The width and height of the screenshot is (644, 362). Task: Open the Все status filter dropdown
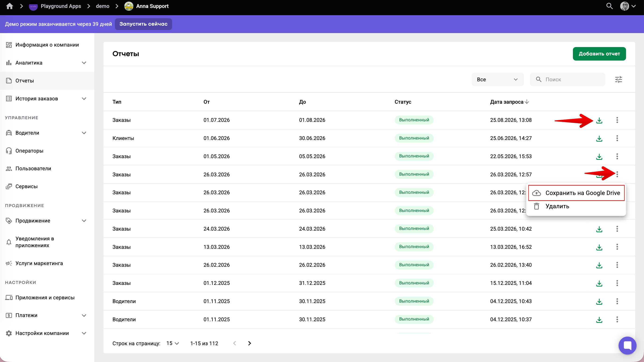(x=497, y=79)
